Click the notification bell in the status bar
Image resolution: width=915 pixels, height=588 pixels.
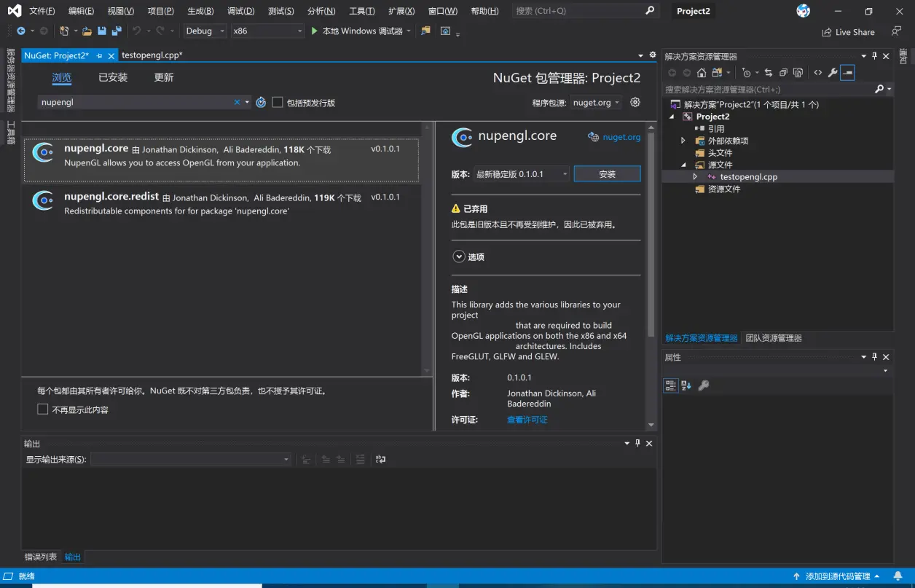coord(898,576)
